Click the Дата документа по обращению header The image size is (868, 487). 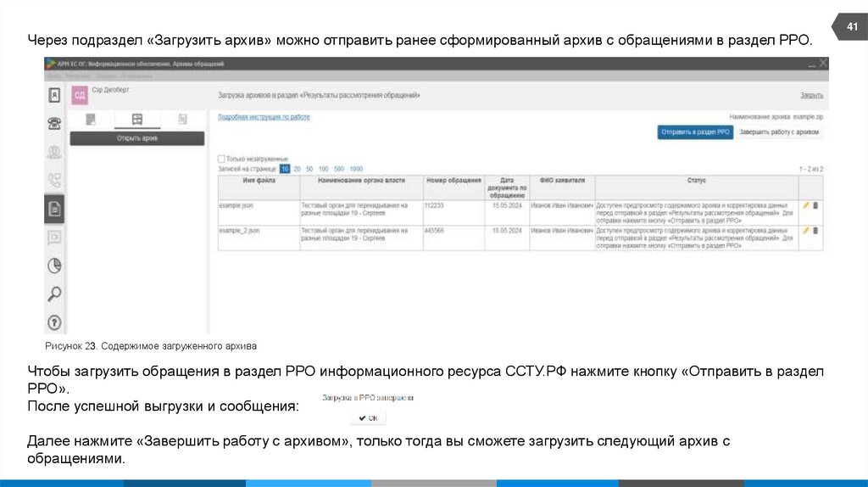tap(507, 188)
